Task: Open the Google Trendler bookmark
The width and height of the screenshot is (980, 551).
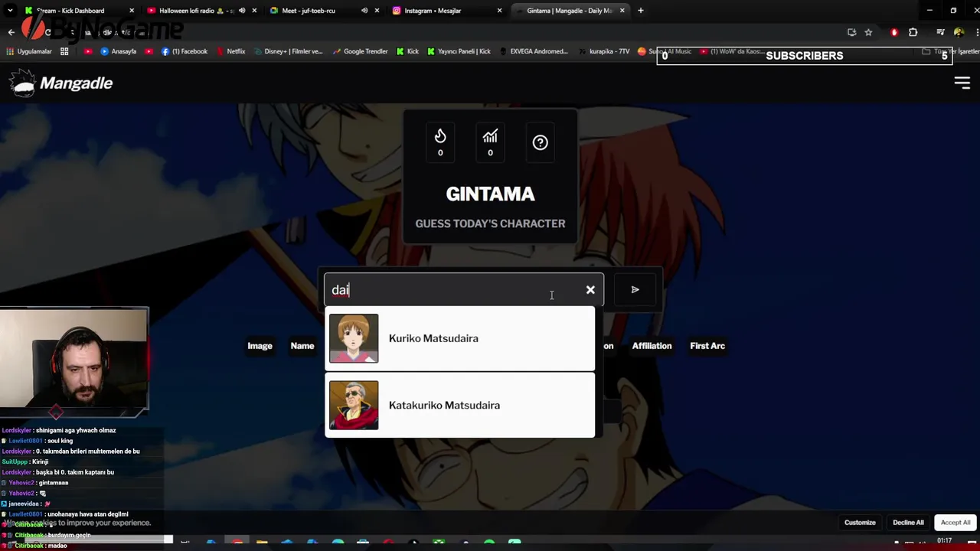Action: point(360,51)
